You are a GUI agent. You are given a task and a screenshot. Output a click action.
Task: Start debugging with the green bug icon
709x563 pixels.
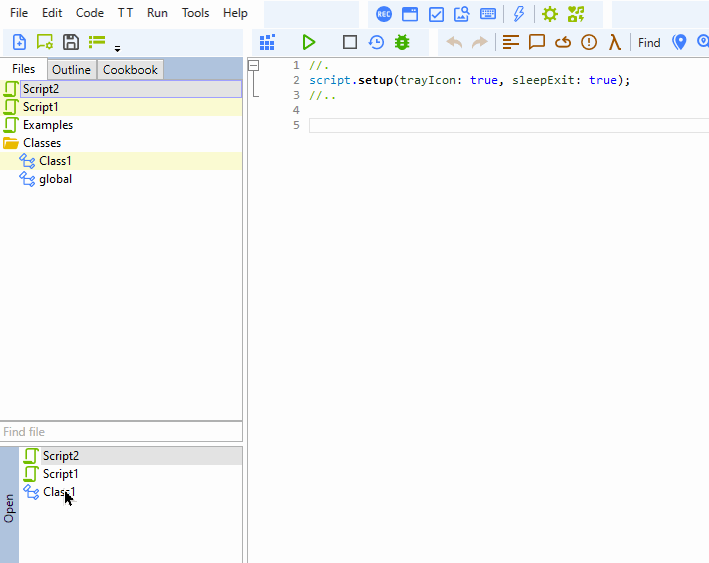pyautogui.click(x=402, y=42)
